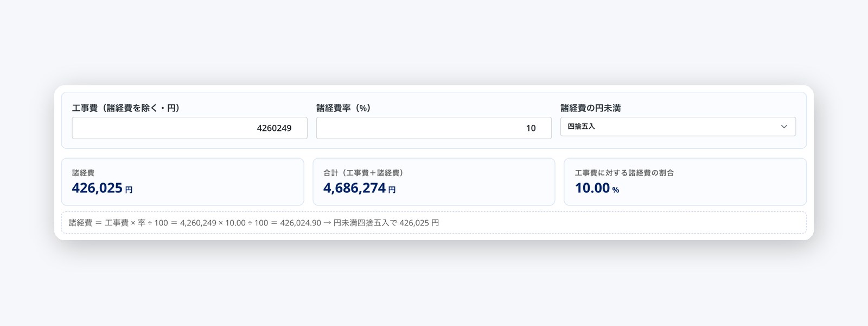Viewport: 868px width, 326px height.
Task: Click the 諸経費 card title
Action: tap(83, 173)
